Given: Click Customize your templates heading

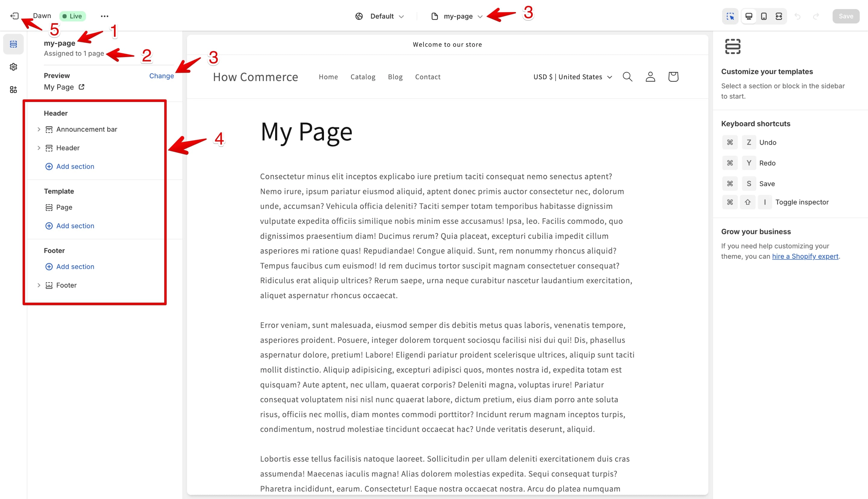Looking at the screenshot, I should (x=767, y=72).
